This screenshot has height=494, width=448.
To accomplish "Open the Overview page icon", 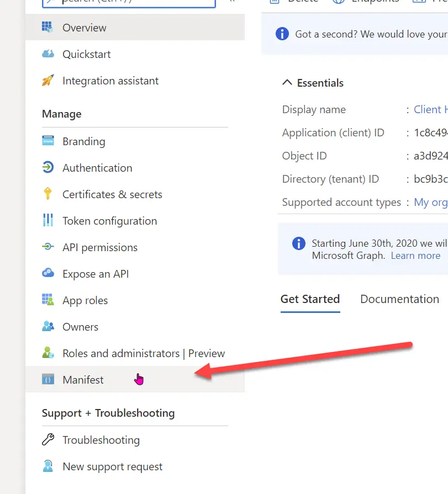I will (x=48, y=28).
